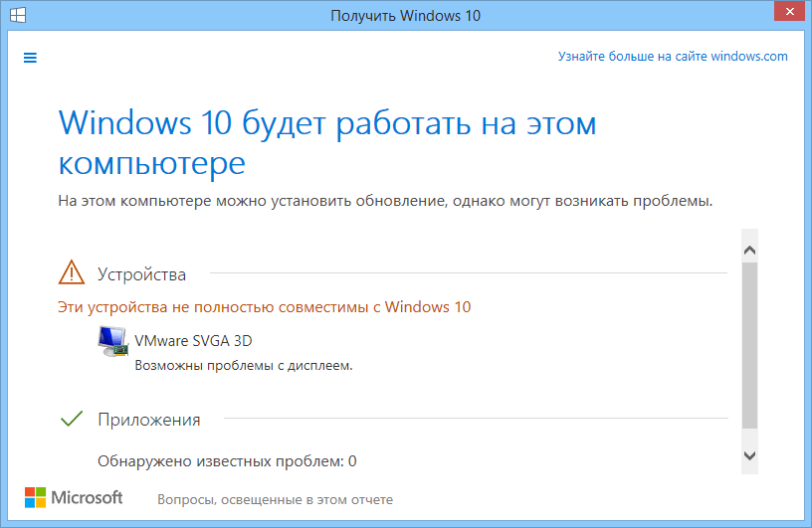Screen dimensions: 812x528
Task: Click the Получить Windows 10 title text
Action: (x=405, y=16)
